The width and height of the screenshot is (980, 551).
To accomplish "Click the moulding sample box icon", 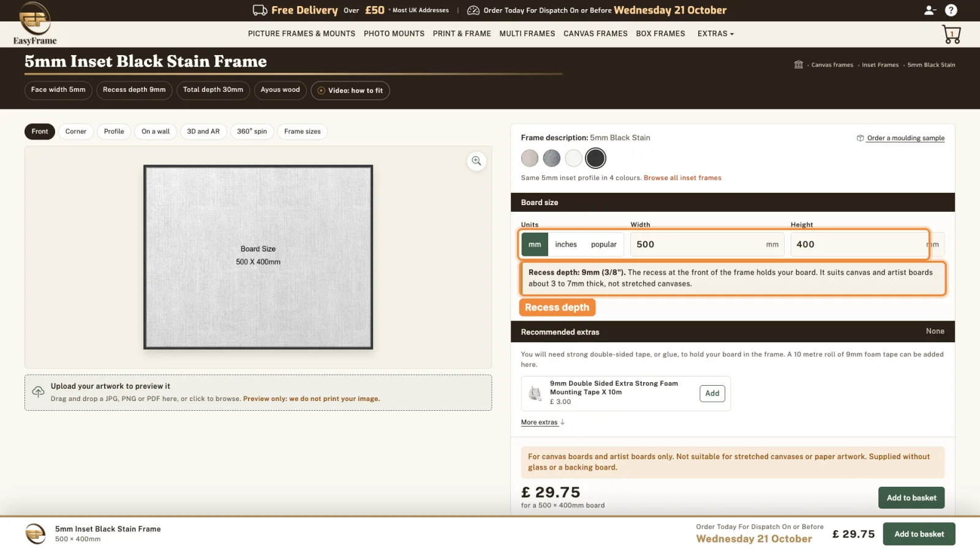I will [x=860, y=138].
